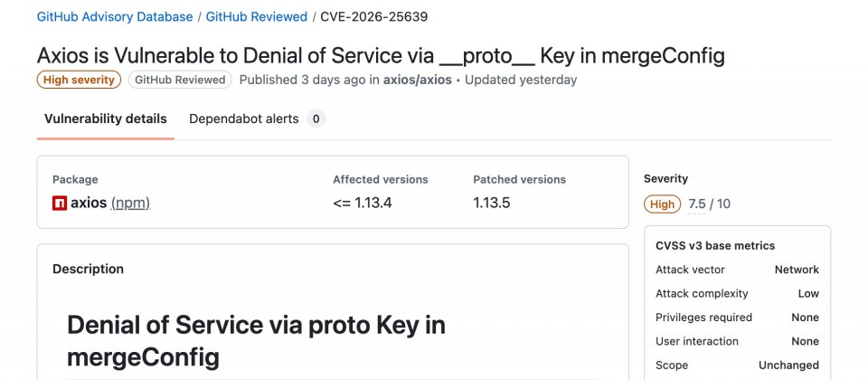Click the Attack vector metric row
This screenshot has width=868, height=380.
click(x=737, y=270)
